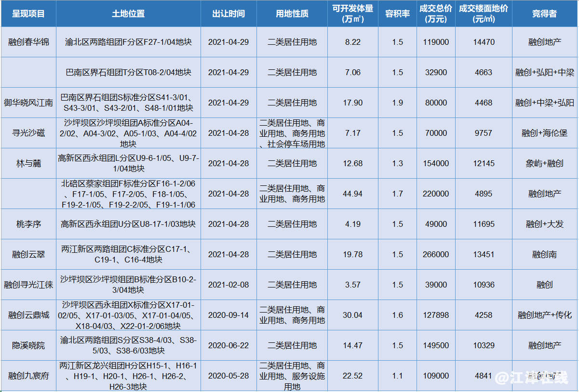The height and width of the screenshot is (392, 579).
Task: Select the 用地性质 header cell
Action: pos(292,13)
